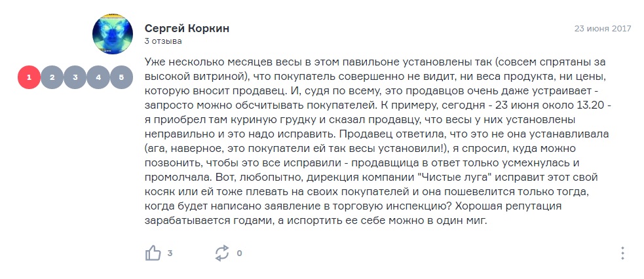Open Сергей Коркин's avatar picture

(x=113, y=34)
